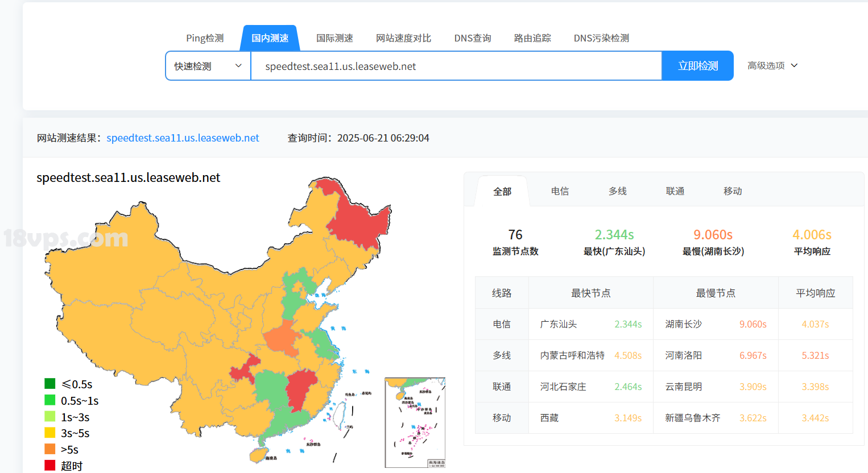Click the ≤0.5s legend color swatch

(50, 384)
